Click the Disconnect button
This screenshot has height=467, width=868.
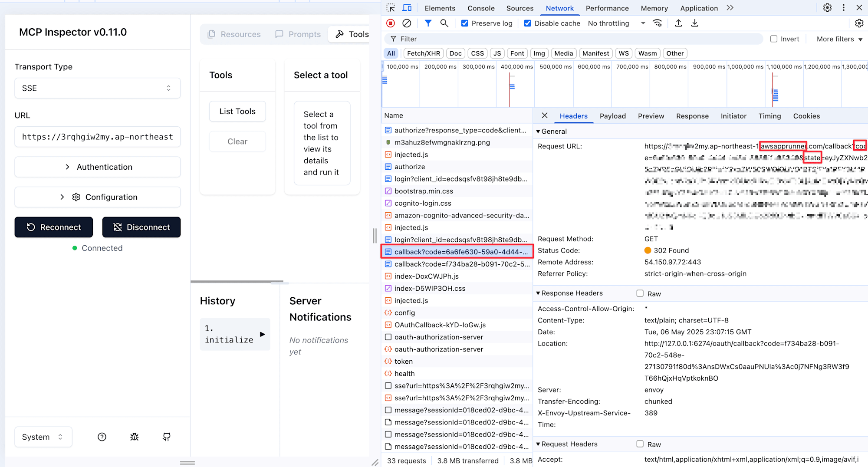pos(141,227)
